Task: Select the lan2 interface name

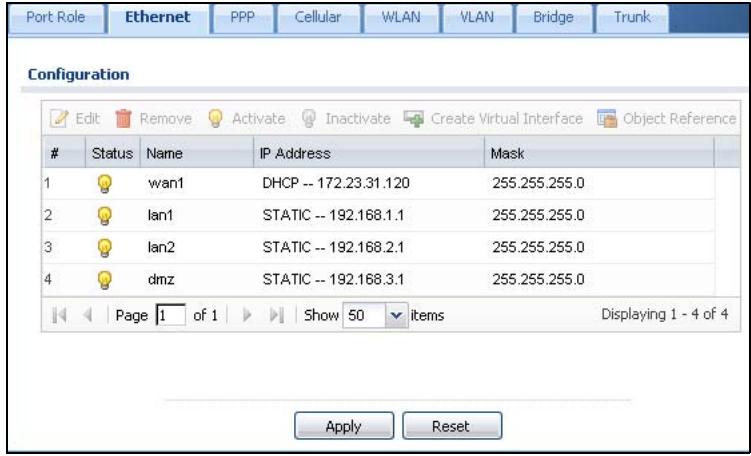Action: [161, 247]
